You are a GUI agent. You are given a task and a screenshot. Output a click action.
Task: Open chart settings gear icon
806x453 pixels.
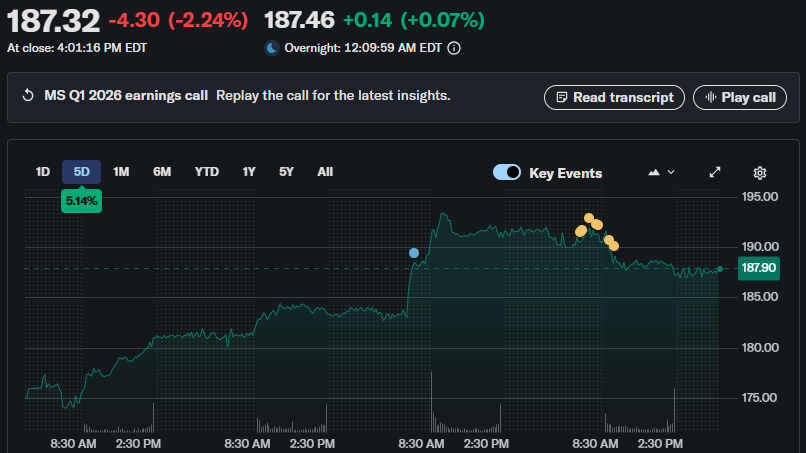760,172
